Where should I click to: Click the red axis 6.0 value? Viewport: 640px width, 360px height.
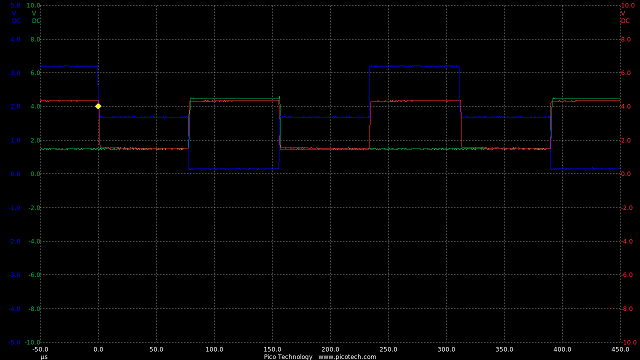click(x=626, y=73)
